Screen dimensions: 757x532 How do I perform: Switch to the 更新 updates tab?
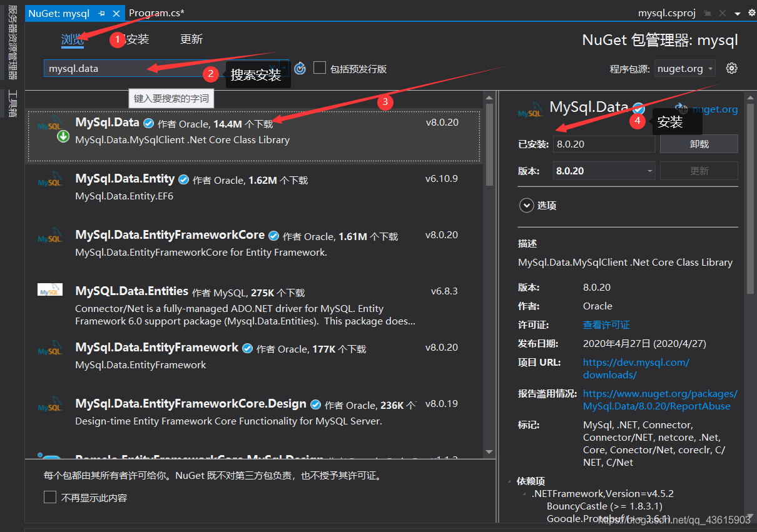click(191, 39)
